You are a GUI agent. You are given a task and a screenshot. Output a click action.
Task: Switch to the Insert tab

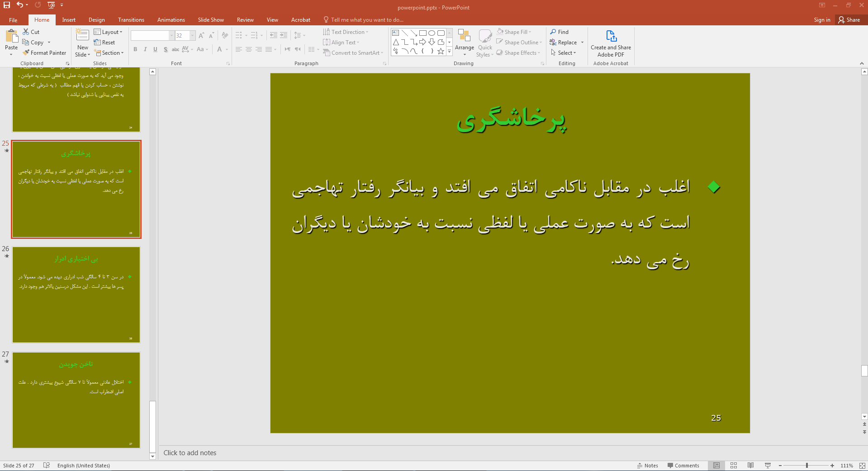tap(69, 20)
